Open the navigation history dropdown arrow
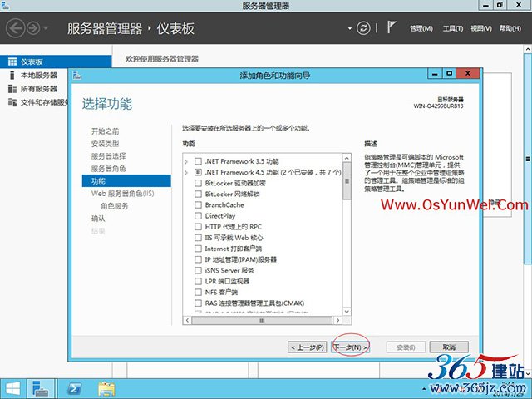 (46, 28)
